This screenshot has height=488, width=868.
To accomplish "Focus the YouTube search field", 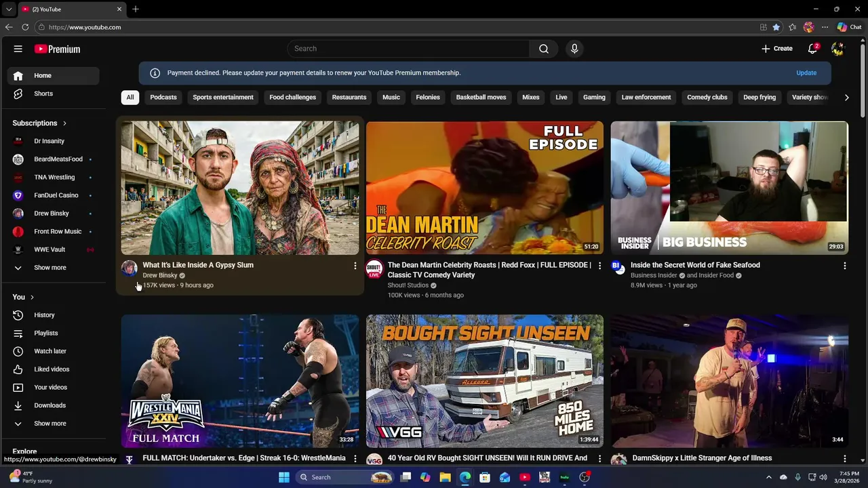I will [409, 49].
